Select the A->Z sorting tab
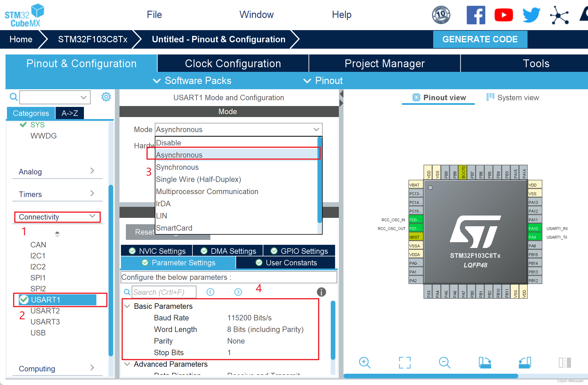 70,113
